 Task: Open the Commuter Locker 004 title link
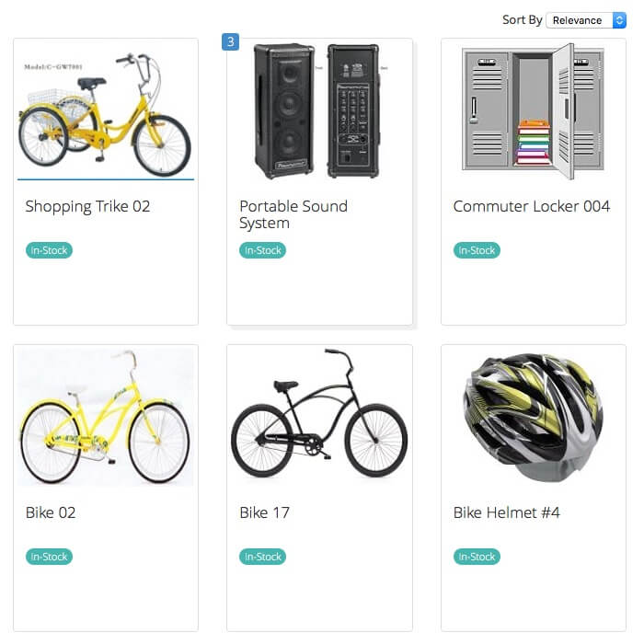tap(532, 206)
